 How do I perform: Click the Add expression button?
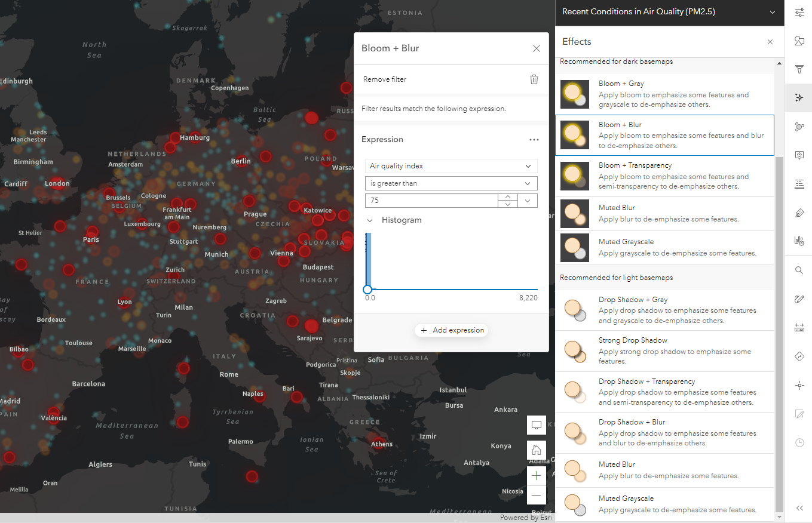tap(451, 330)
